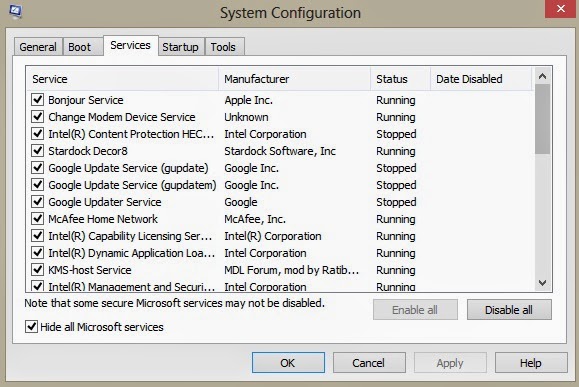Viewport: 579px width, 387px height.
Task: Click the Disable all button
Action: tap(509, 310)
